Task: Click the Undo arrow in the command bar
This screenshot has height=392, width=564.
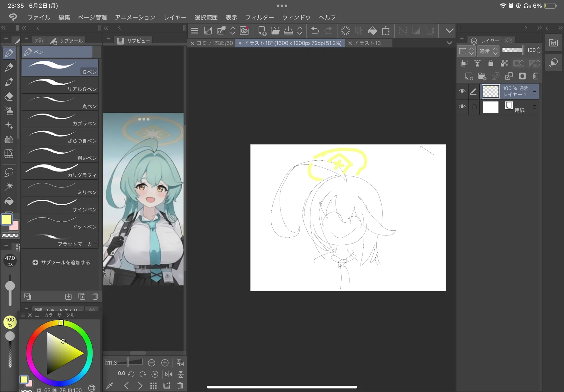Action: pos(315,31)
